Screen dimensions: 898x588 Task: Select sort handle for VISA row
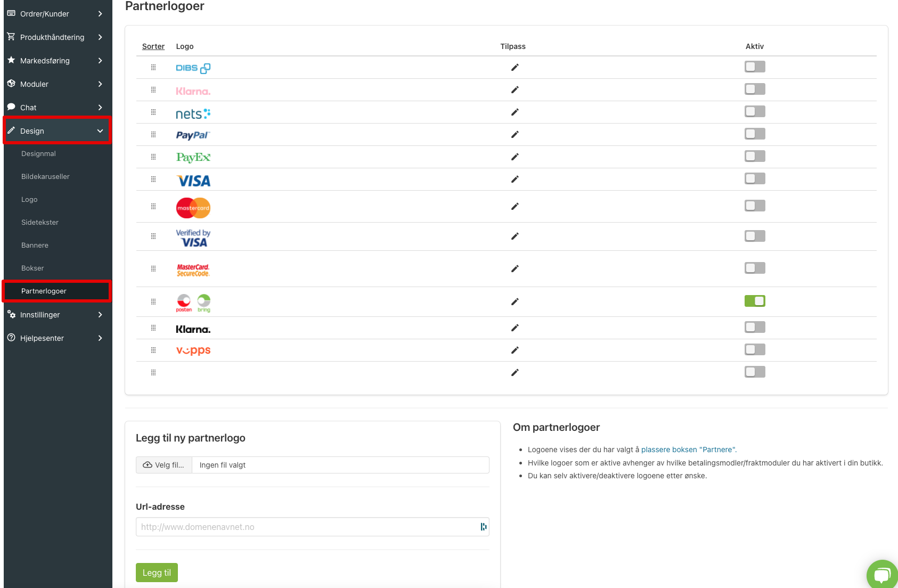(x=153, y=179)
